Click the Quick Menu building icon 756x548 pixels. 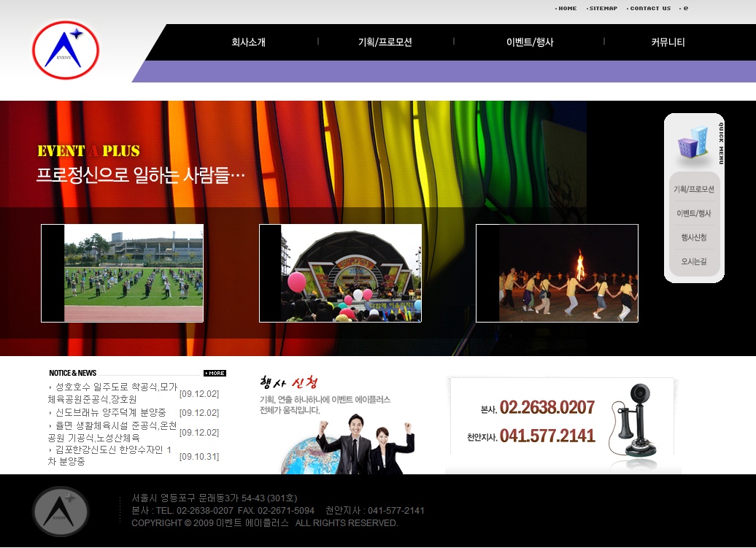click(692, 143)
